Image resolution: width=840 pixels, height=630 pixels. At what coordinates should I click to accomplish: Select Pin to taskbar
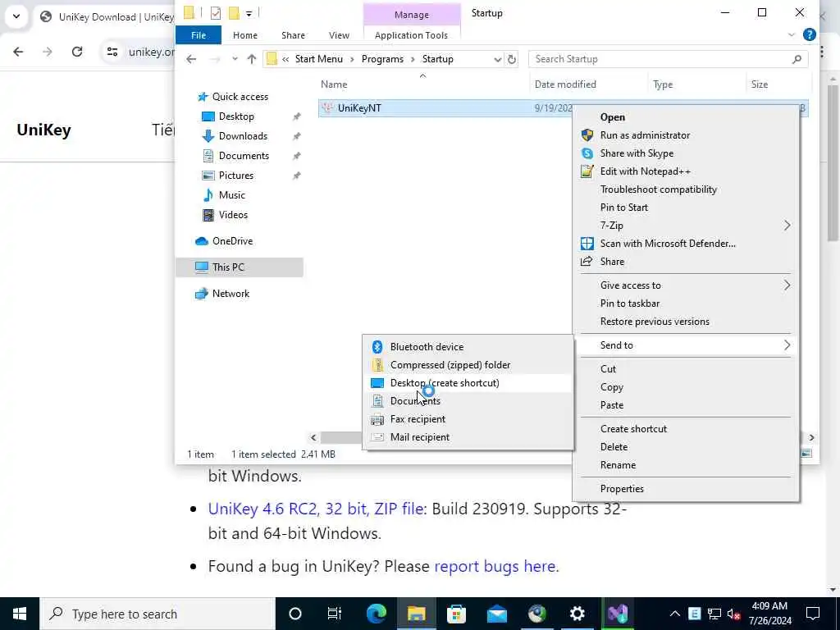point(686,304)
